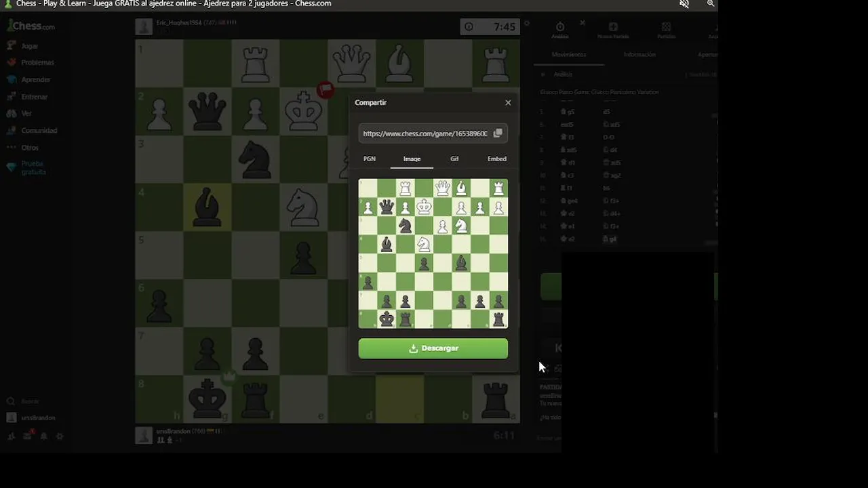Select the Análisis icon in the right panel
The width and height of the screenshot is (868, 488).
coord(560,30)
